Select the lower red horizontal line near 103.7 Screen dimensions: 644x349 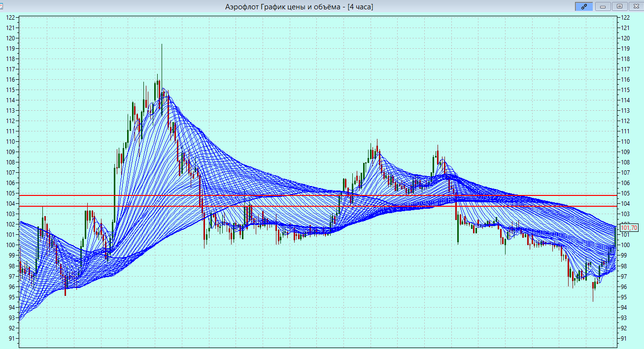(318, 206)
